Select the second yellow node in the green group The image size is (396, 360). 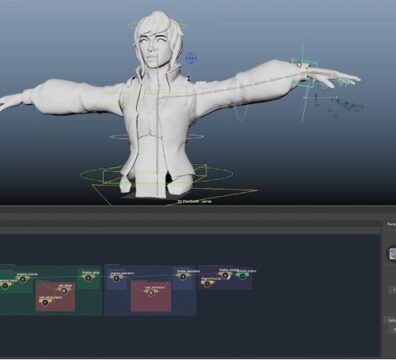click(22, 279)
